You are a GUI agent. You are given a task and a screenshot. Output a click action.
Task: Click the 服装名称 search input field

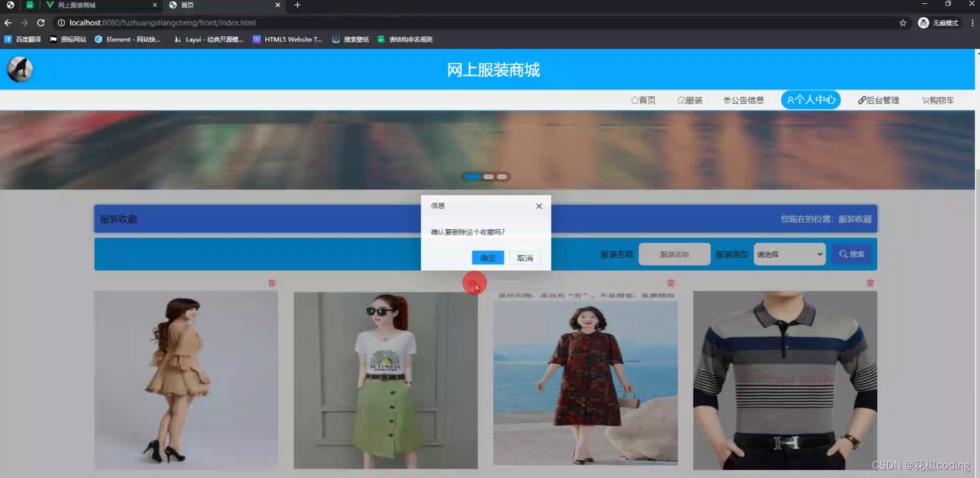674,253
